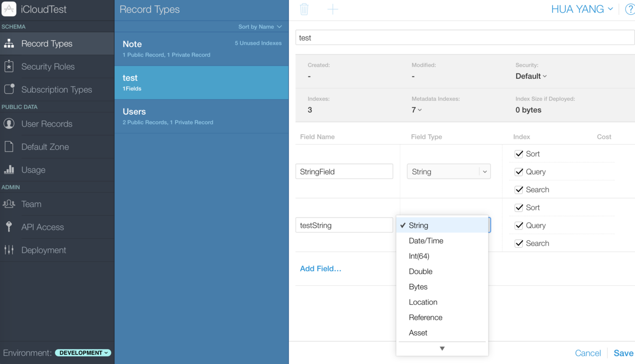Click the Security Roles sidebar icon

[9, 67]
